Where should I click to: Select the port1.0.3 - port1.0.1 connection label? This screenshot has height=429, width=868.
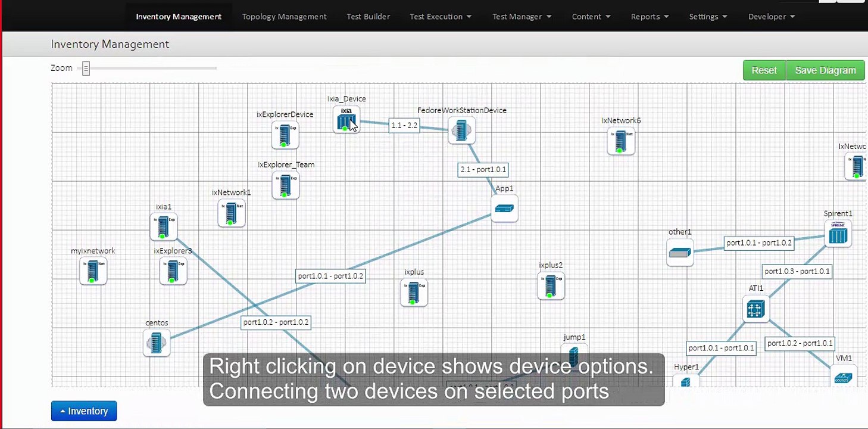point(797,271)
